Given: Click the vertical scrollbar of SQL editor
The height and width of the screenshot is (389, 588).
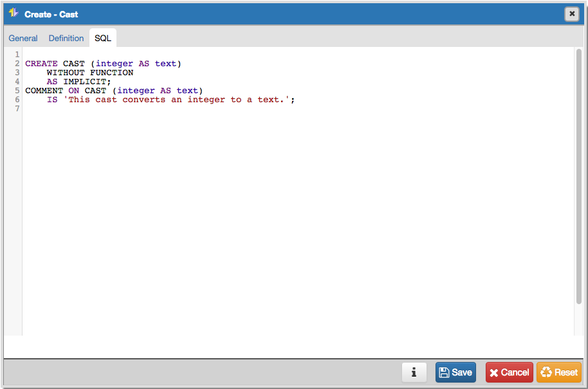Looking at the screenshot, I should click(x=578, y=176).
